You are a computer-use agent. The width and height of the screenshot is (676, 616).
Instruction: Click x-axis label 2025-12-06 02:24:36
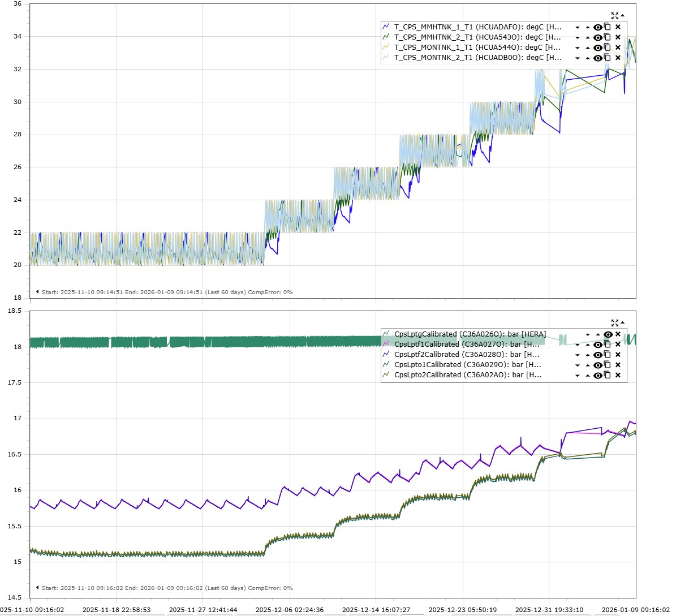(290, 610)
